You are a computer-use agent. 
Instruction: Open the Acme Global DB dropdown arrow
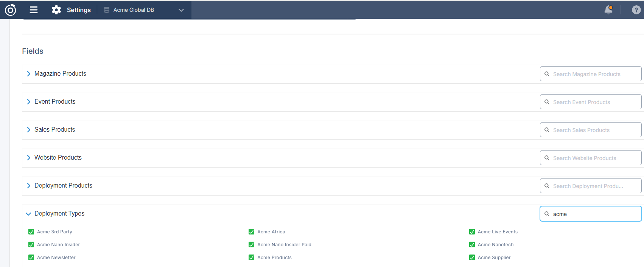coord(181,10)
